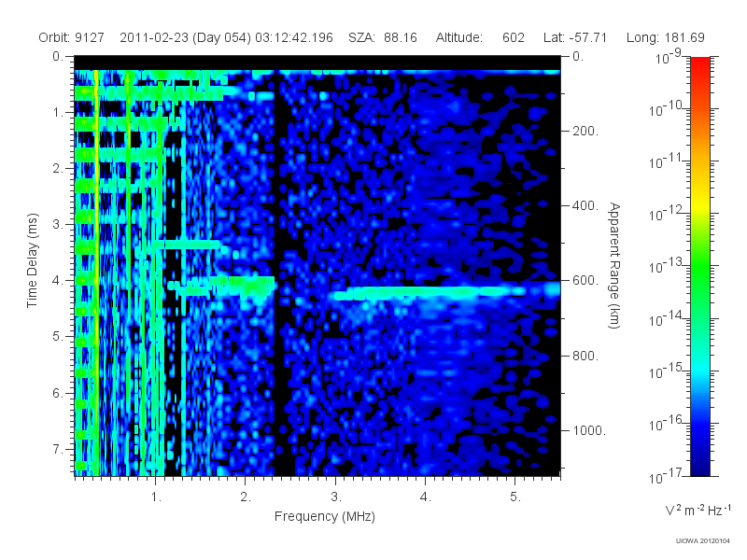Image resolution: width=747 pixels, height=560 pixels.
Task: Click the 'Altitude:' label
Action: 458,37
